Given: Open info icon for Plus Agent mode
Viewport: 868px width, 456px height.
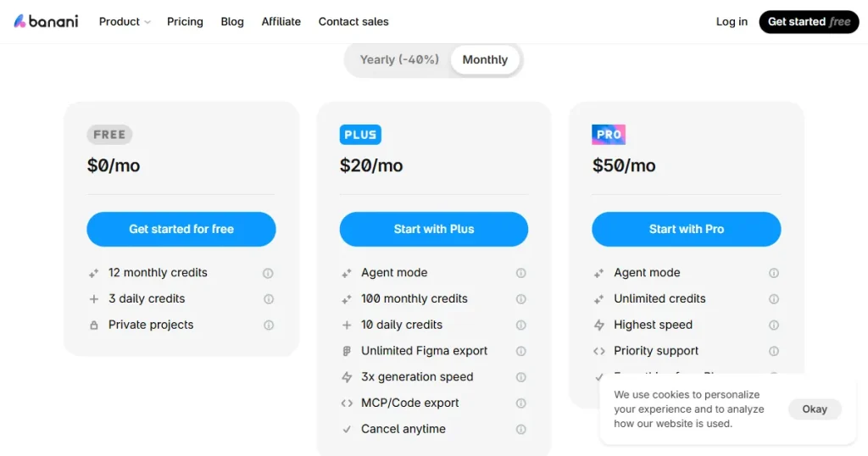Looking at the screenshot, I should pos(521,273).
